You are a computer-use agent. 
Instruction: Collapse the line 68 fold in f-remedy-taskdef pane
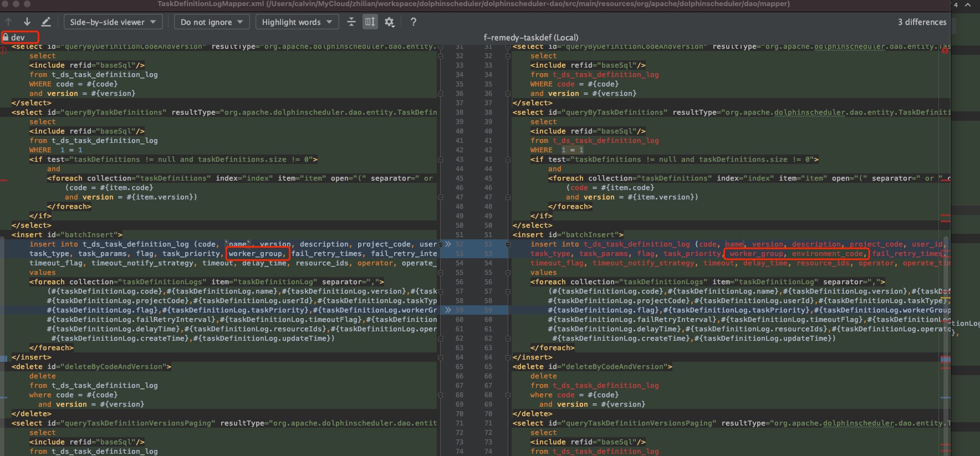[508, 394]
